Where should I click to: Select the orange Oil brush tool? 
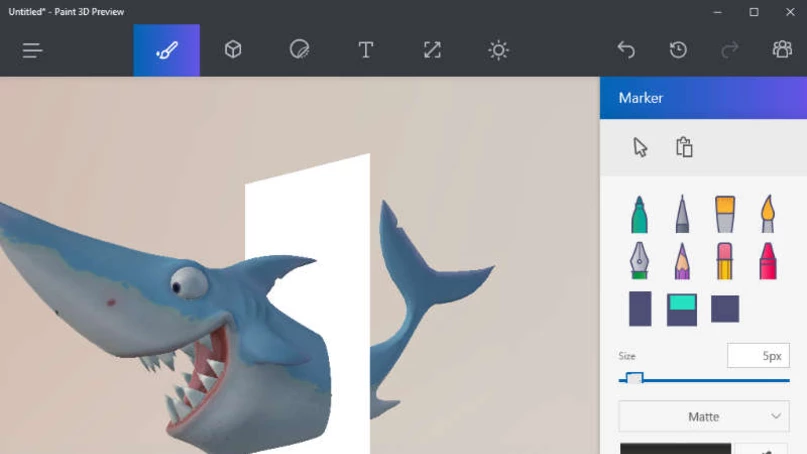(x=725, y=214)
